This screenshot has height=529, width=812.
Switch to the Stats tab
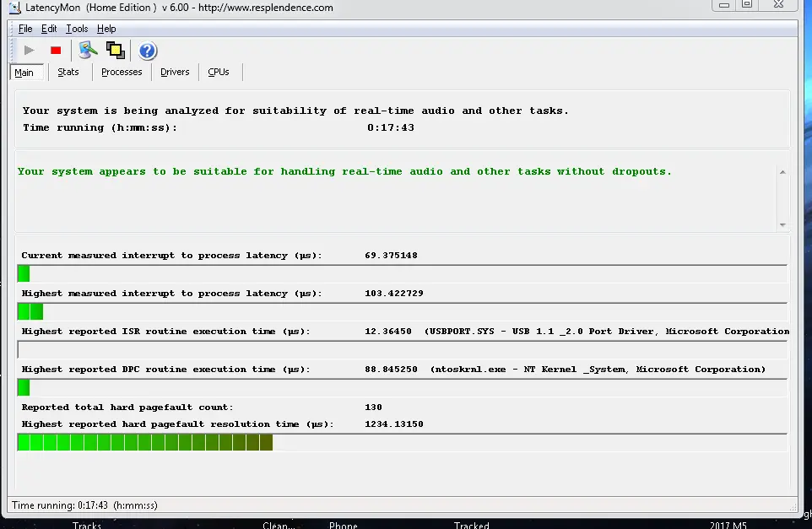[x=68, y=73]
